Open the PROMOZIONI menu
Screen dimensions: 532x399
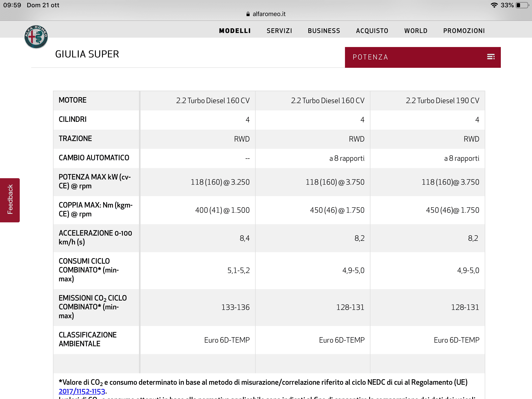[x=464, y=31]
